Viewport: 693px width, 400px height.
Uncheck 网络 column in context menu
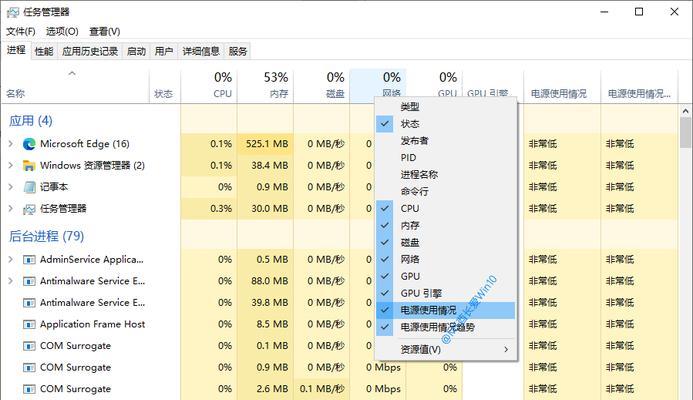(x=446, y=259)
